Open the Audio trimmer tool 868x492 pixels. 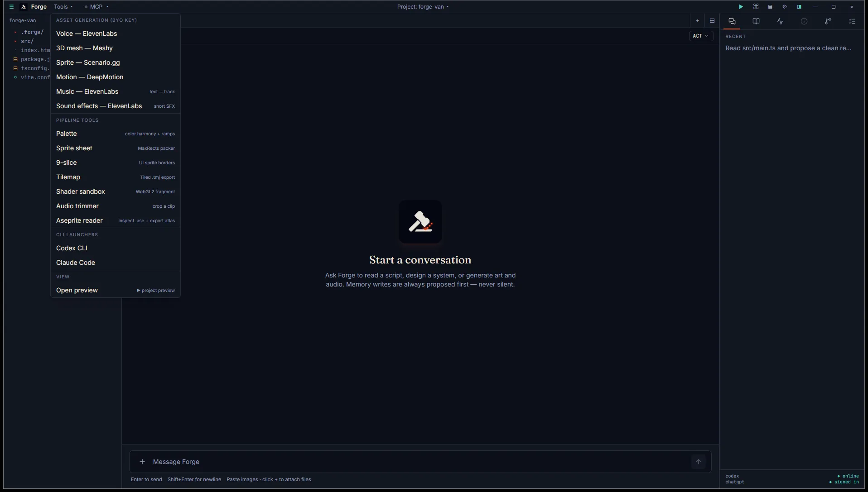tap(116, 206)
